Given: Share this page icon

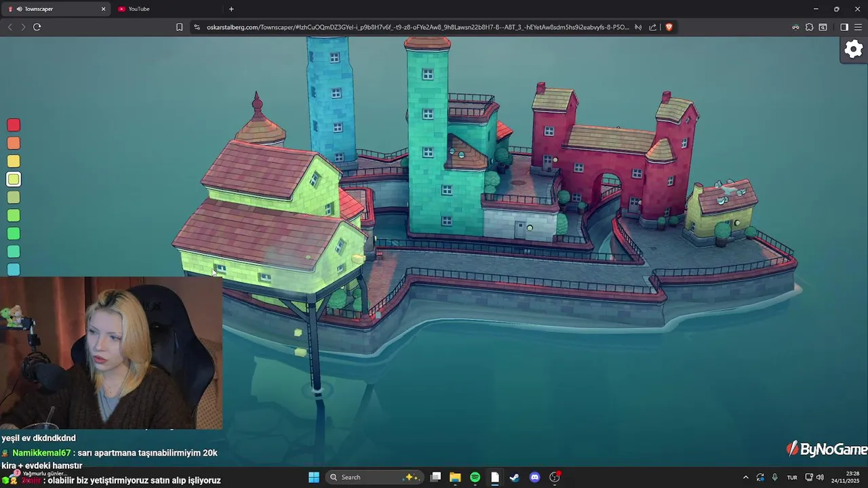Looking at the screenshot, I should pos(652,27).
